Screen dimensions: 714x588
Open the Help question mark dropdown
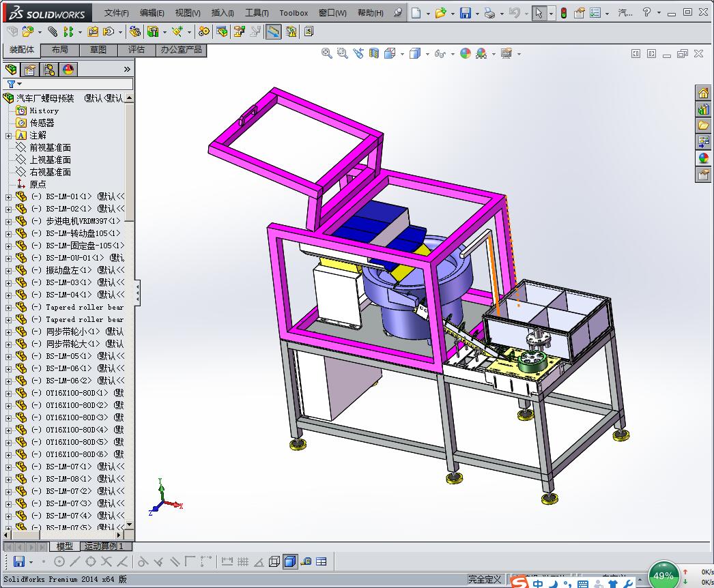(x=659, y=13)
